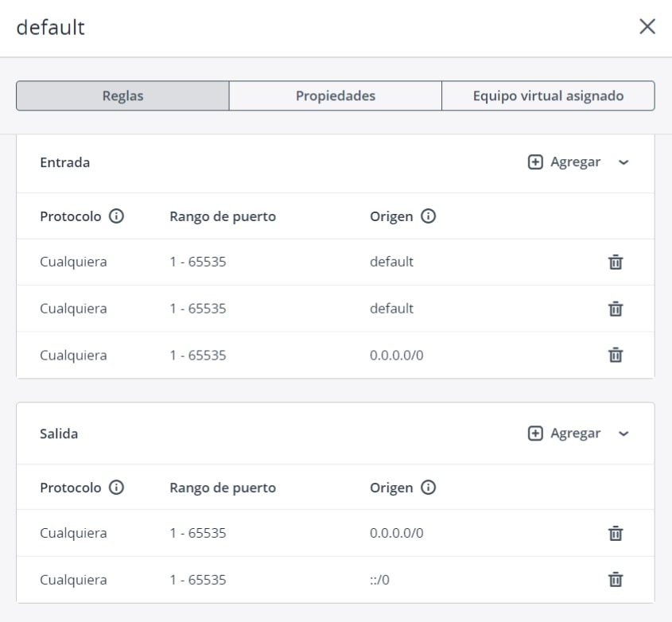Click the plus icon in Salida section
The height and width of the screenshot is (622, 672).
tap(535, 433)
